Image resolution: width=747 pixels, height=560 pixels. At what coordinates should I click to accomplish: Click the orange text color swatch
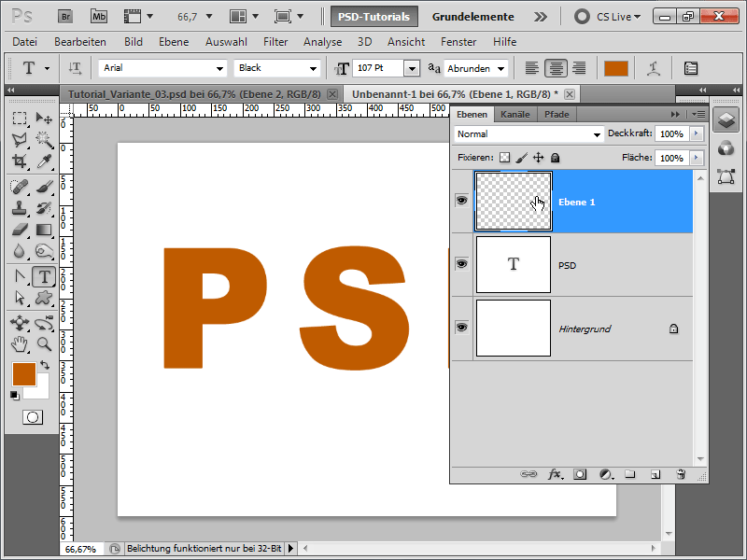click(x=616, y=68)
